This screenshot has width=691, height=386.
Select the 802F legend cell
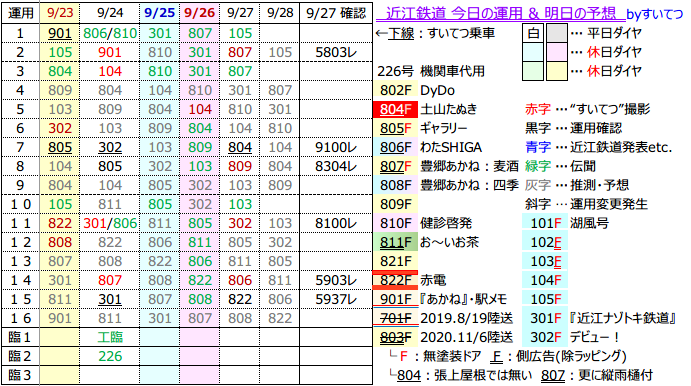[x=395, y=90]
